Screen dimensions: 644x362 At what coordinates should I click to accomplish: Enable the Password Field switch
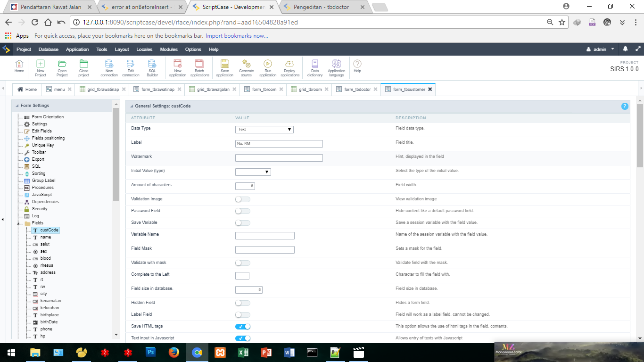point(243,211)
